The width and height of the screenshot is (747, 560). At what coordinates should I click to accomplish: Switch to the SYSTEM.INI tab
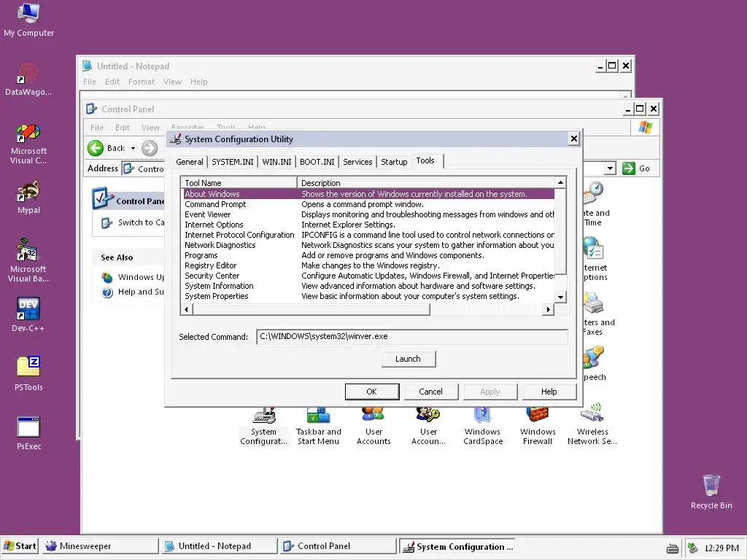(233, 162)
